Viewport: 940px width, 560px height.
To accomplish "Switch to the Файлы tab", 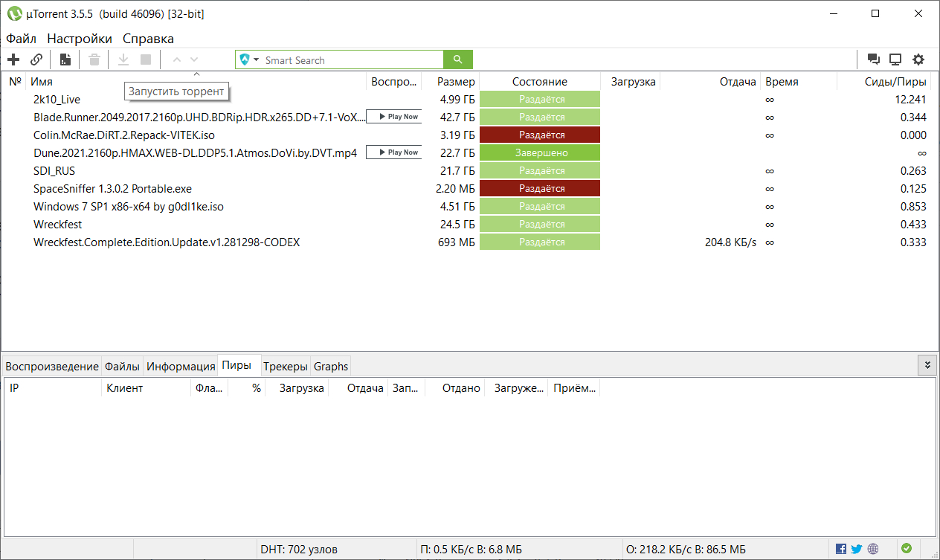I will [x=122, y=366].
